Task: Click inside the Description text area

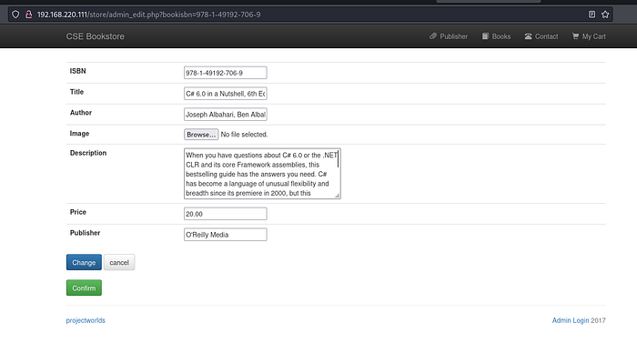Action: 259,173
